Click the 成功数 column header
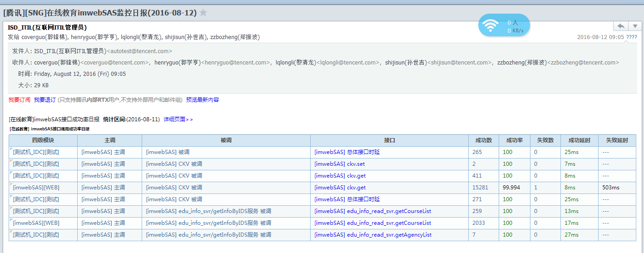644x253 pixels. 484,141
